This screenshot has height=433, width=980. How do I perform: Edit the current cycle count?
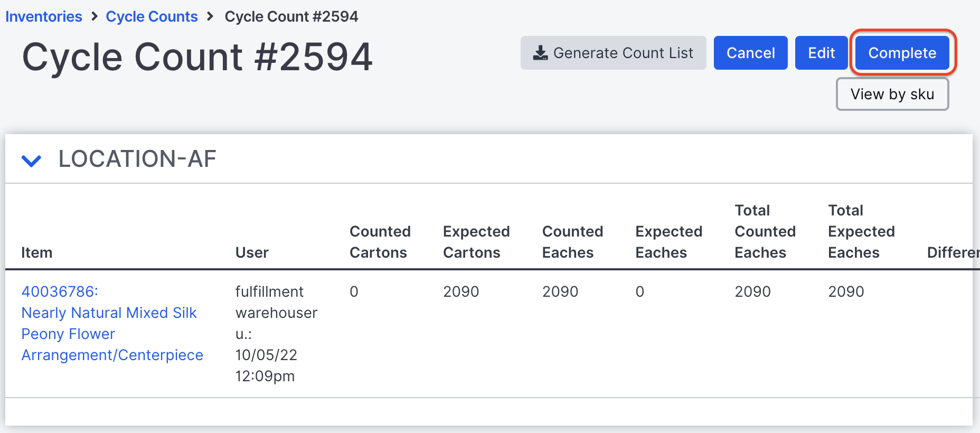[x=821, y=52]
